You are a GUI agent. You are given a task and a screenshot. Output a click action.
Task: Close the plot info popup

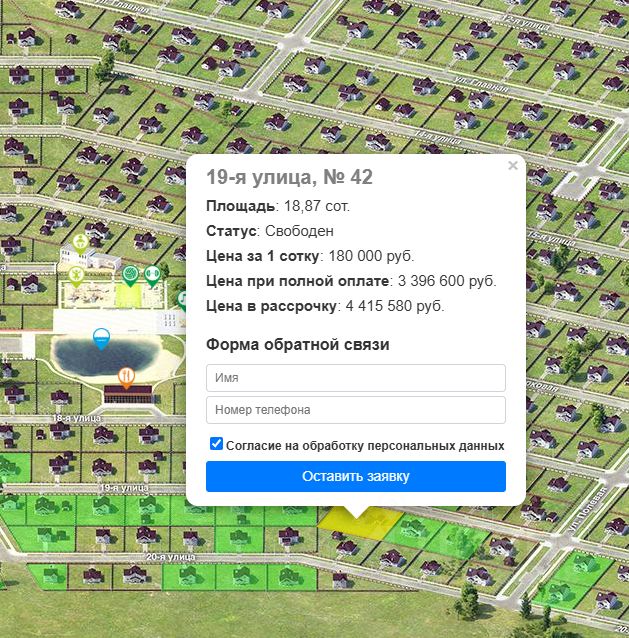pos(513,166)
